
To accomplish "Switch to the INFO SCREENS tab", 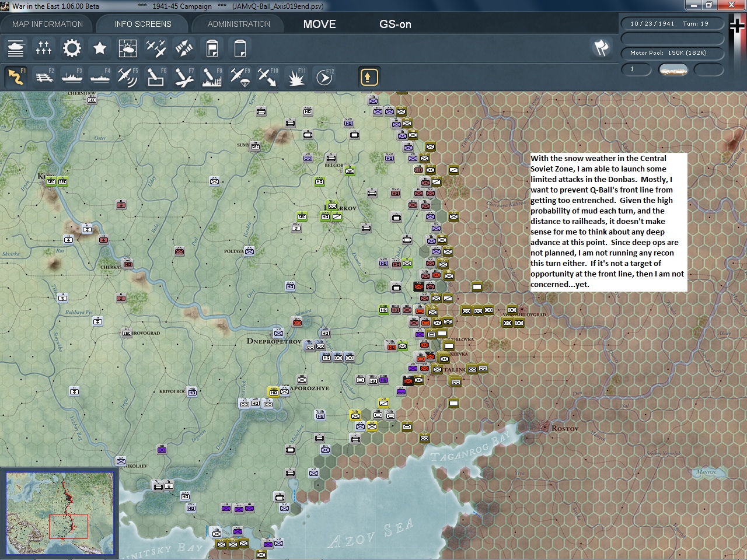I will click(x=143, y=24).
